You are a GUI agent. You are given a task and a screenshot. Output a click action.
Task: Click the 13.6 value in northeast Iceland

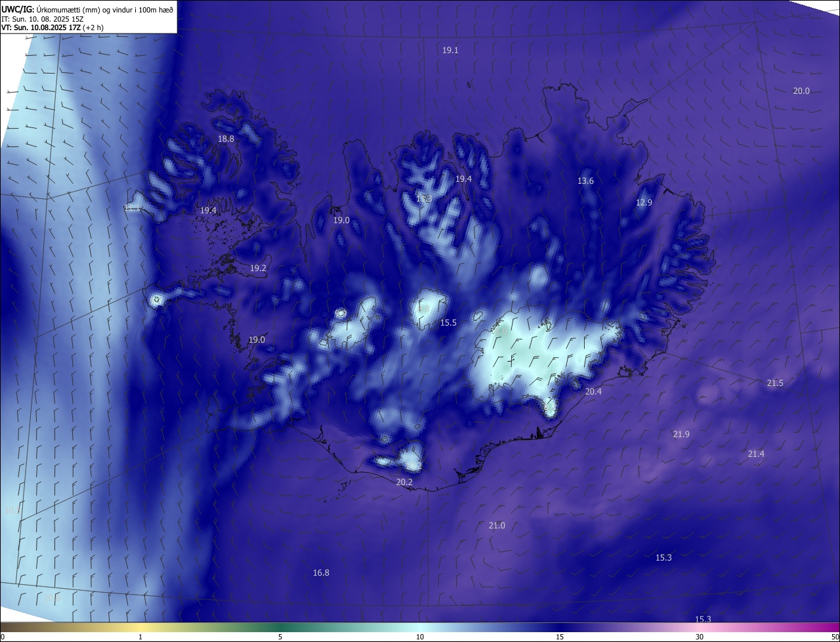click(x=585, y=181)
